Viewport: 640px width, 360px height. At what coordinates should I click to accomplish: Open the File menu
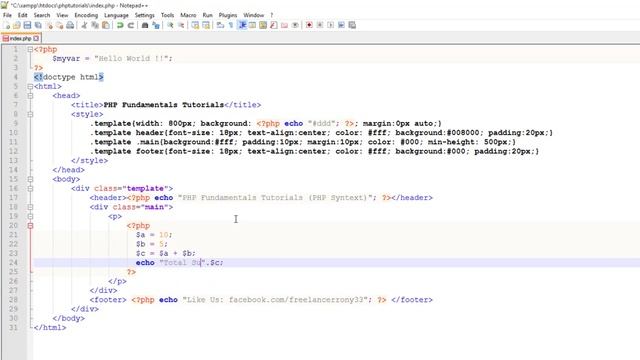pos(7,15)
